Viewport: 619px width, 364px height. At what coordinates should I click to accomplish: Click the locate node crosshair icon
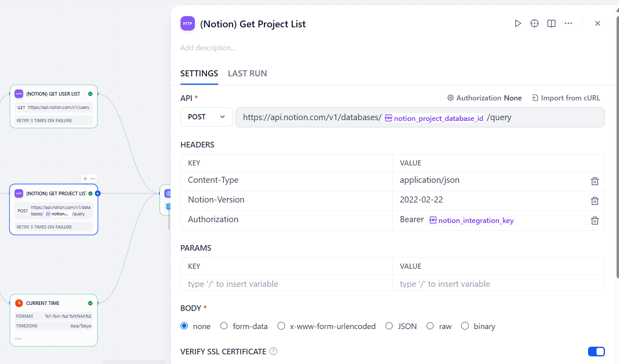[x=534, y=23]
